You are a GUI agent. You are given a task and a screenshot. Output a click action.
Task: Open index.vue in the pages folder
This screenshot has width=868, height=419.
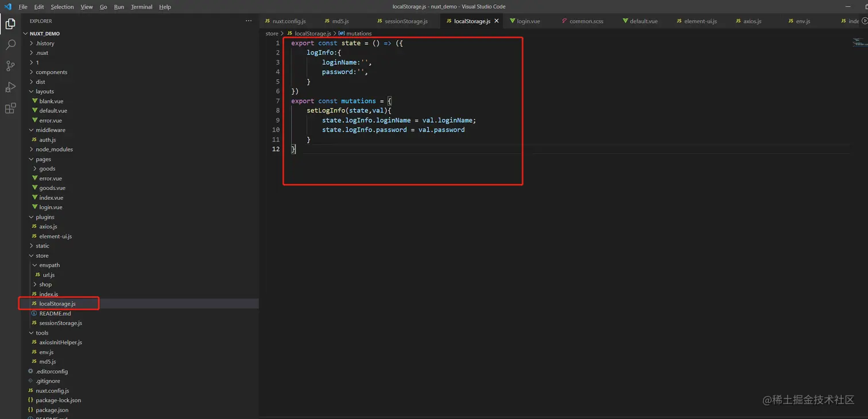click(x=51, y=197)
